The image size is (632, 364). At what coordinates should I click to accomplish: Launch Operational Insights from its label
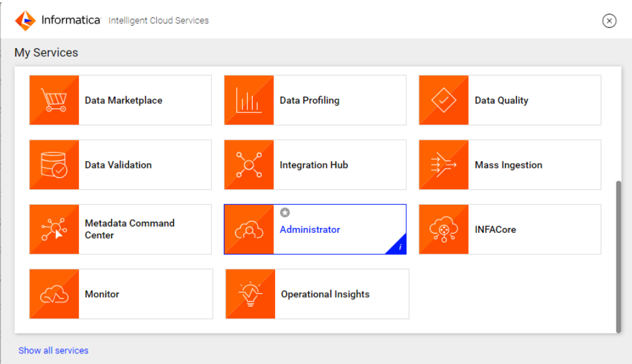pos(325,294)
